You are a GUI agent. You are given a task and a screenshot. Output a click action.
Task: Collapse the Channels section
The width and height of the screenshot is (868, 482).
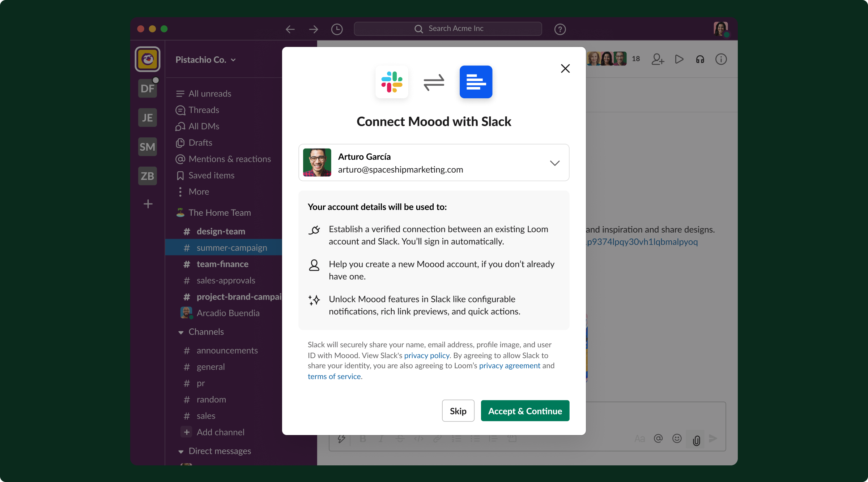[x=181, y=332]
